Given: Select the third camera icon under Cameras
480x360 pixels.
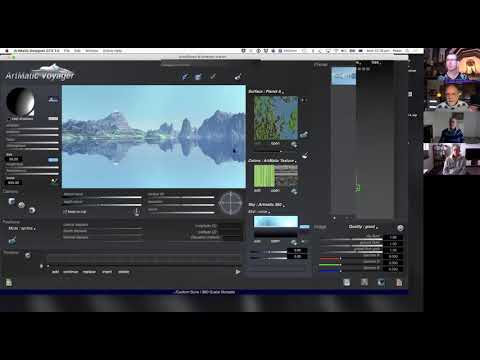Looking at the screenshot, I should click(32, 210).
